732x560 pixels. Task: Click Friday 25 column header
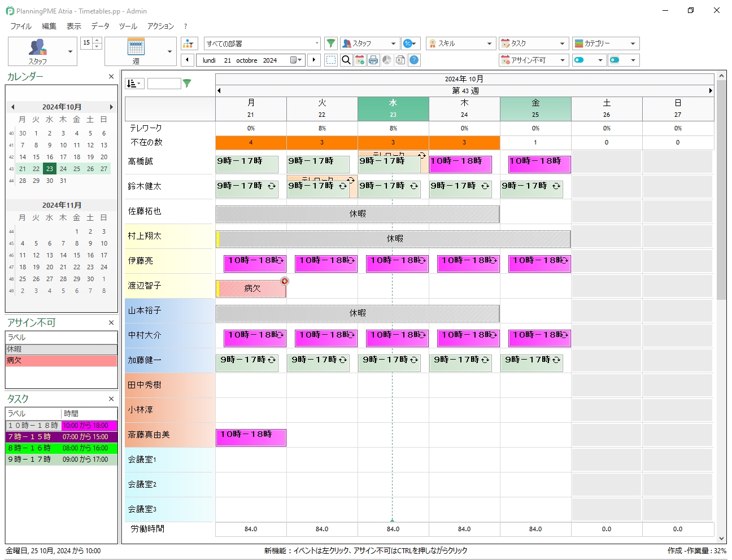(x=535, y=108)
